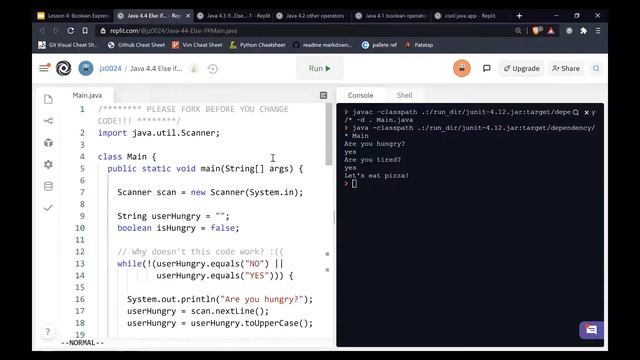The height and width of the screenshot is (360, 640).
Task: Open Python Cheatsheet bookmark
Action: [x=258, y=45]
